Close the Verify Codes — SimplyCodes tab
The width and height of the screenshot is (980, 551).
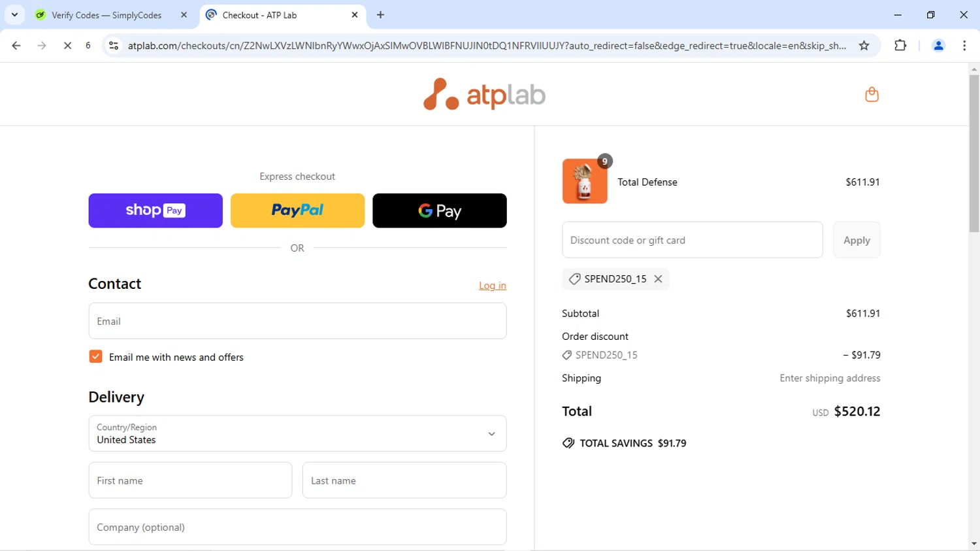coord(184,15)
